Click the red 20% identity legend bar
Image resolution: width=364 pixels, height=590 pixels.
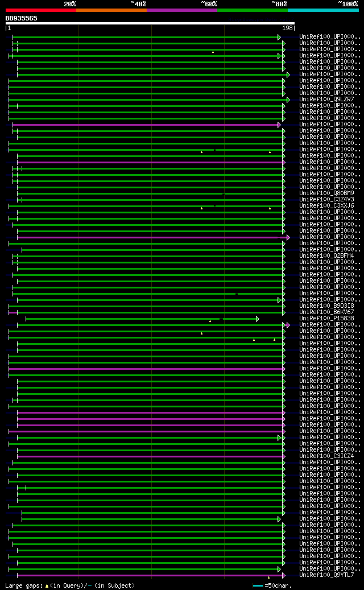point(40,10)
